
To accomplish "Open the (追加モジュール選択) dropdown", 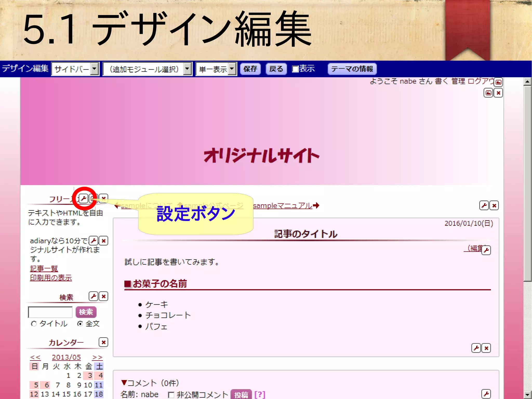I will pyautogui.click(x=147, y=69).
